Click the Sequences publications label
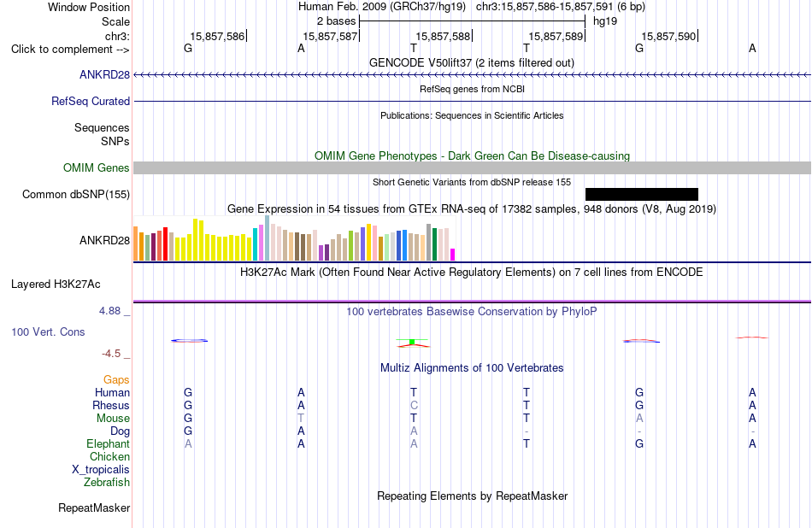The image size is (812, 528). [x=102, y=128]
